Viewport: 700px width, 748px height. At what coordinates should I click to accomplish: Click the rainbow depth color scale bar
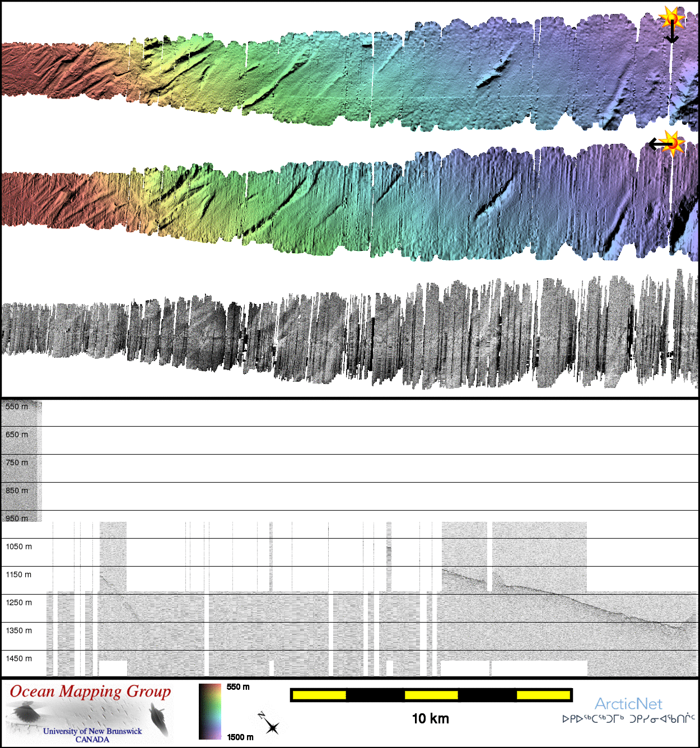[210, 712]
